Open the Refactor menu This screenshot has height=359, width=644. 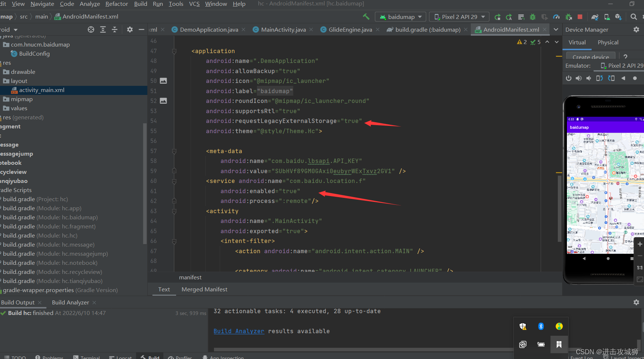click(116, 4)
